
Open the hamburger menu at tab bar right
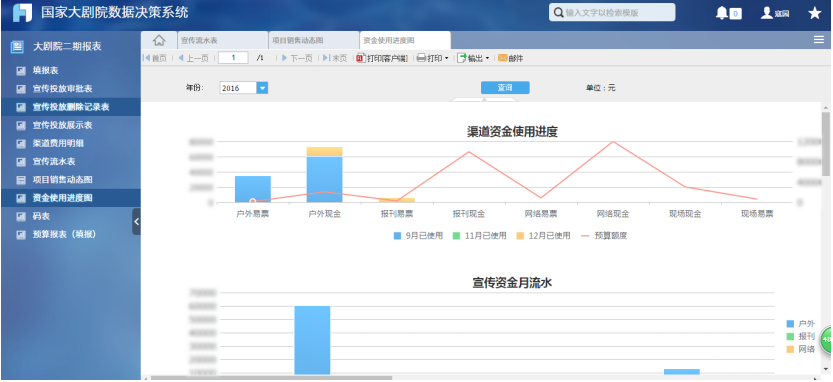pos(819,40)
